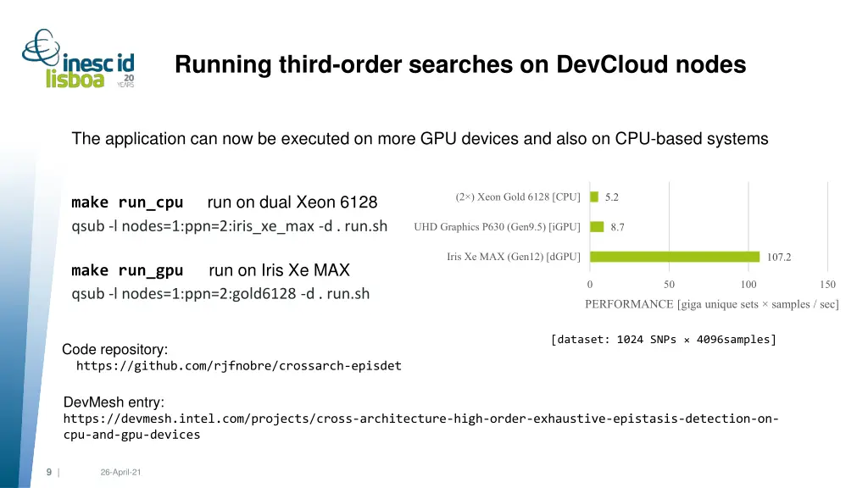
Task: Select the qsub line with gold6128
Action: click(220, 294)
